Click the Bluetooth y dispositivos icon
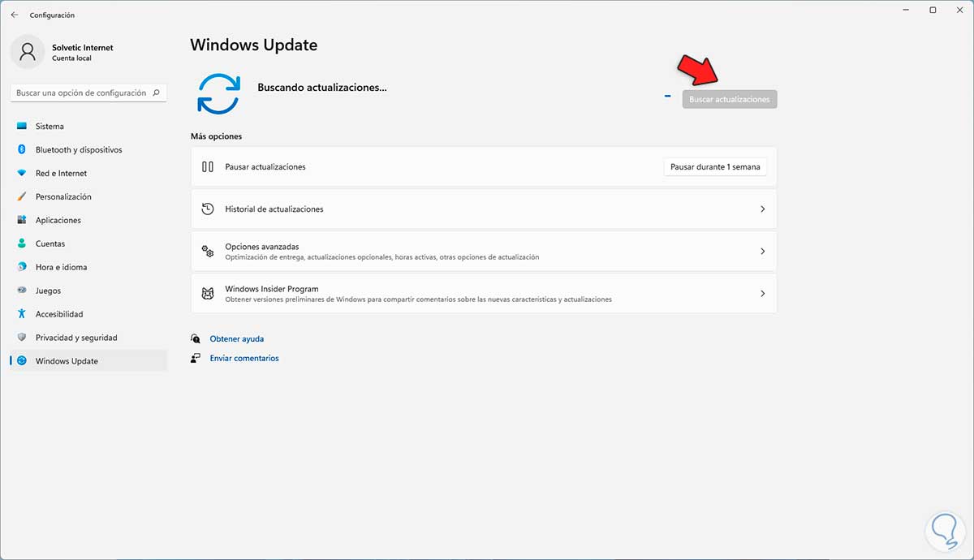Viewport: 974px width, 560px height. pyautogui.click(x=21, y=150)
